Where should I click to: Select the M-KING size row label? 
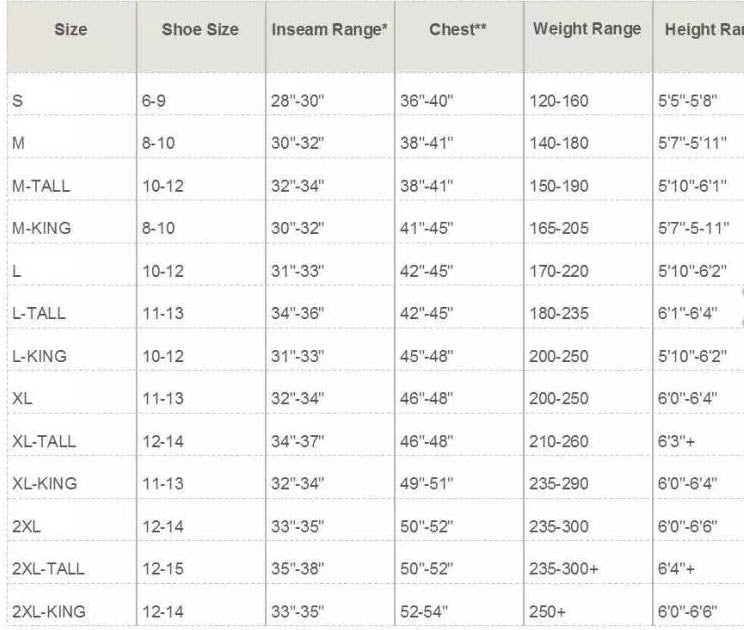(42, 228)
